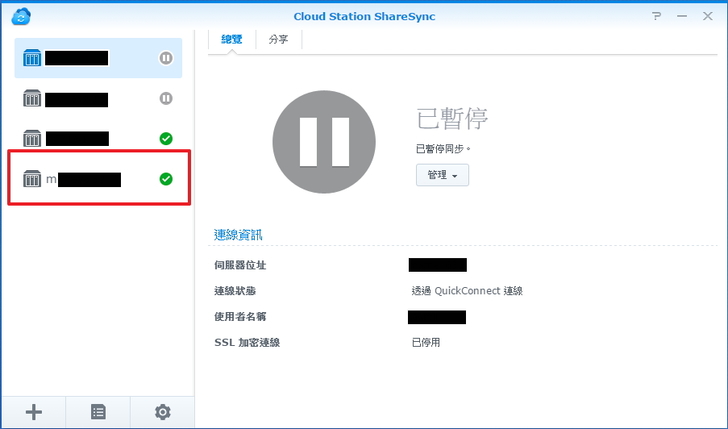Click the 已暫停同步。 status message
Viewport: 728px width, 429px height.
443,149
